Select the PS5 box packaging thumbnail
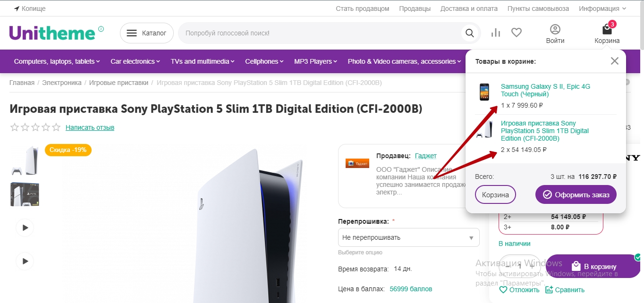The image size is (644, 303). click(25, 194)
